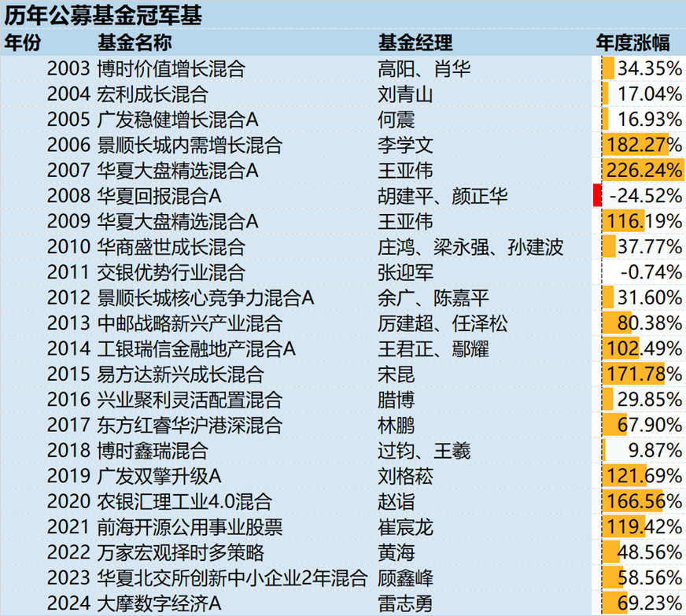Select manager cell 刘格菘

pos(406,475)
